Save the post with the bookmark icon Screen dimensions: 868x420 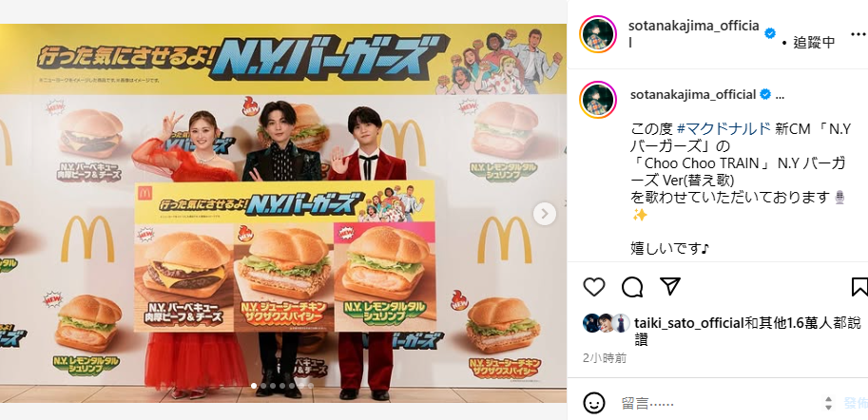point(859,287)
